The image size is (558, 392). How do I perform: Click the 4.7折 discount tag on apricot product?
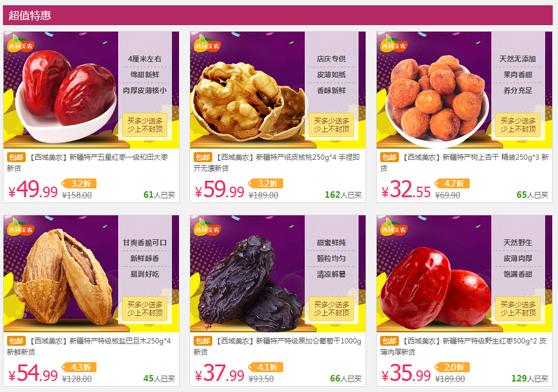(x=452, y=183)
